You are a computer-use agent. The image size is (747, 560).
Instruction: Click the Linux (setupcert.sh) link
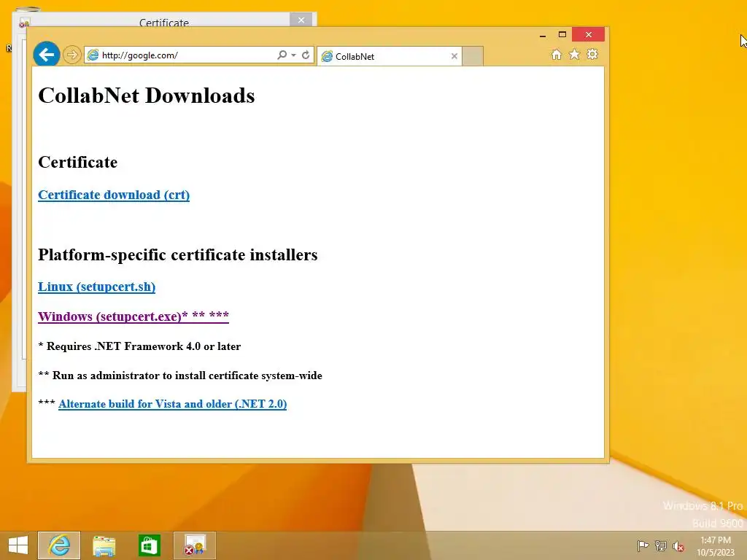(x=97, y=287)
